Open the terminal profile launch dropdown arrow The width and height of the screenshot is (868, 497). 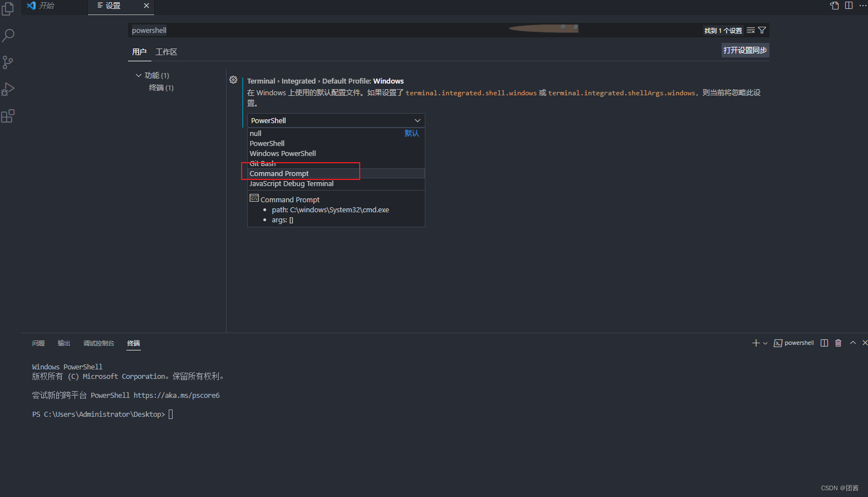point(766,343)
